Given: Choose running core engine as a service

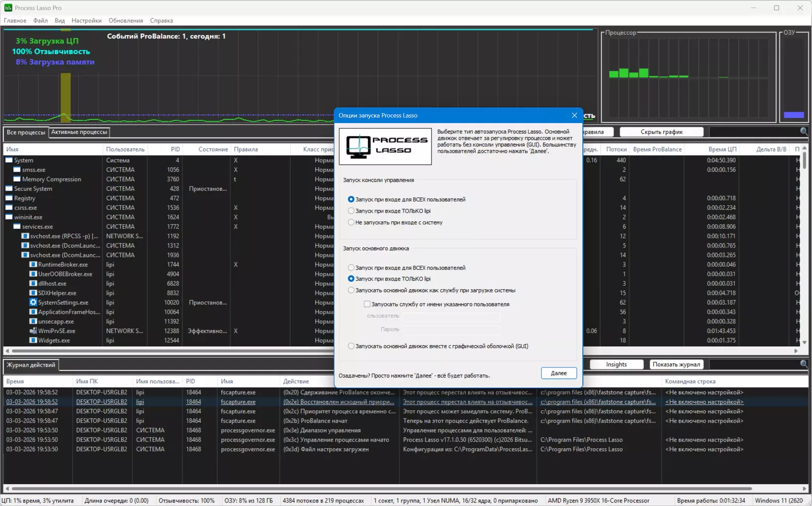Looking at the screenshot, I should point(351,290).
